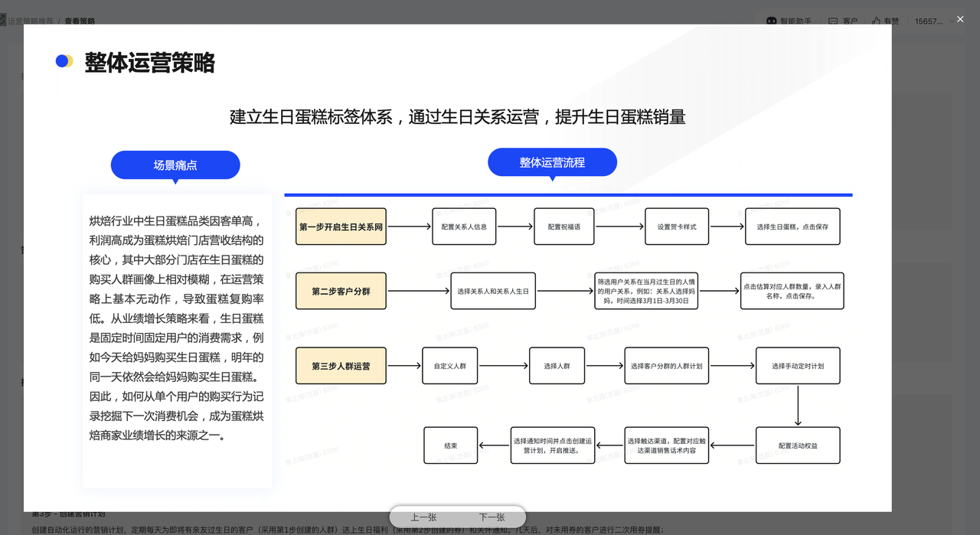Open the 智能助手 robot icon
Screen dimensions: 980x535
[x=772, y=21]
